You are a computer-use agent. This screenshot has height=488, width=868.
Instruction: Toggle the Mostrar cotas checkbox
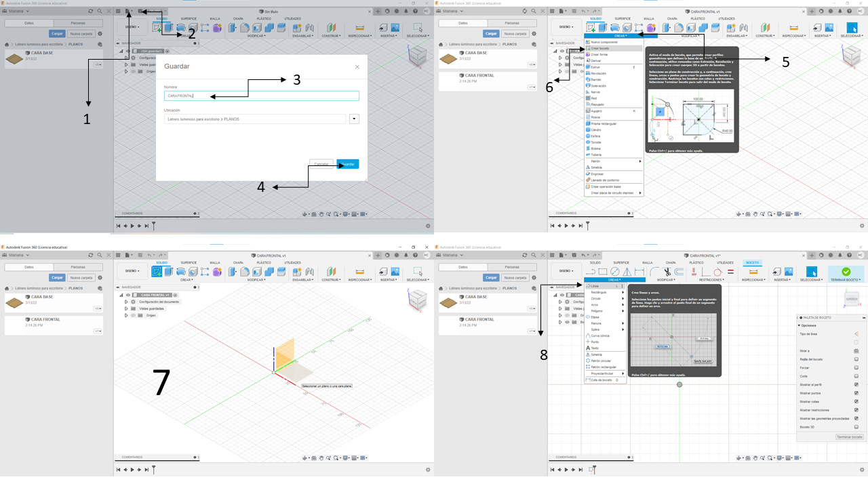click(856, 401)
